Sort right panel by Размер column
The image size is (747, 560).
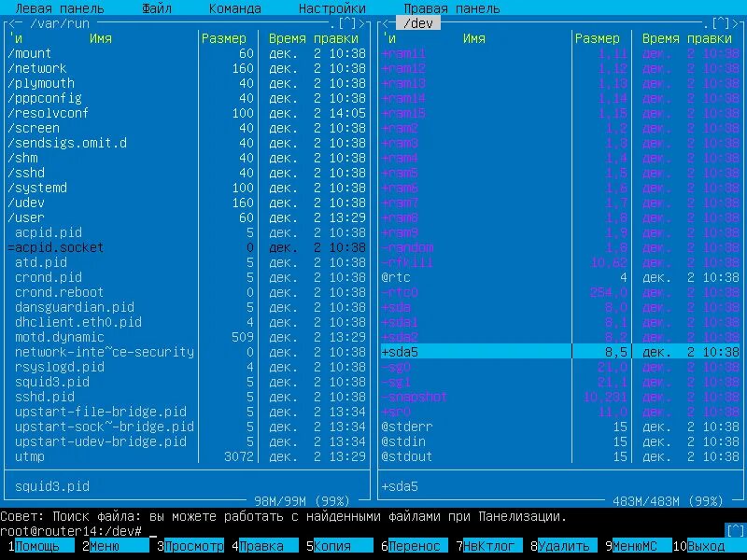(x=598, y=38)
